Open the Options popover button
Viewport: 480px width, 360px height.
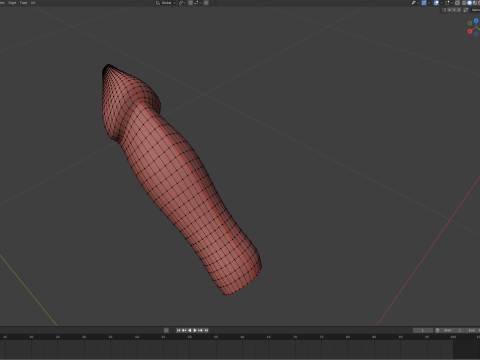pos(475,10)
